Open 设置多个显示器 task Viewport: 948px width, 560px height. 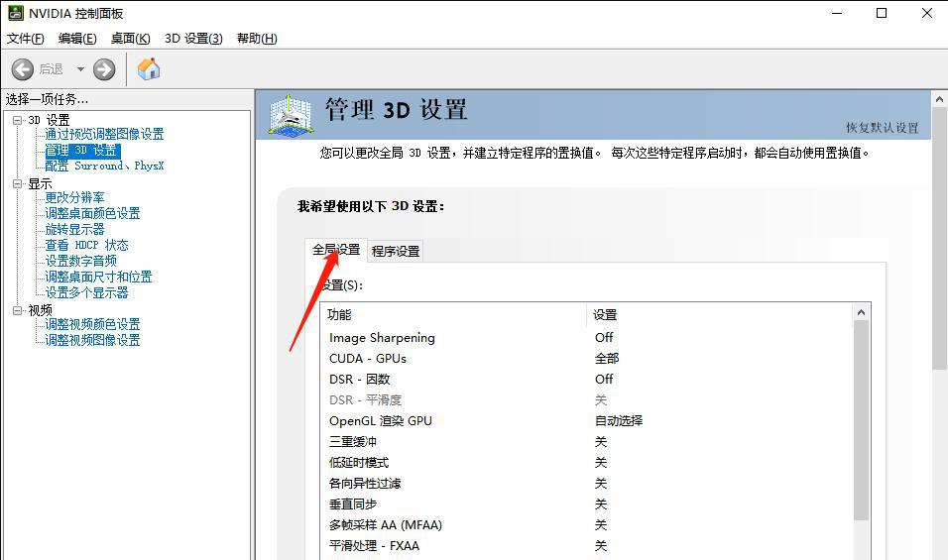(87, 292)
